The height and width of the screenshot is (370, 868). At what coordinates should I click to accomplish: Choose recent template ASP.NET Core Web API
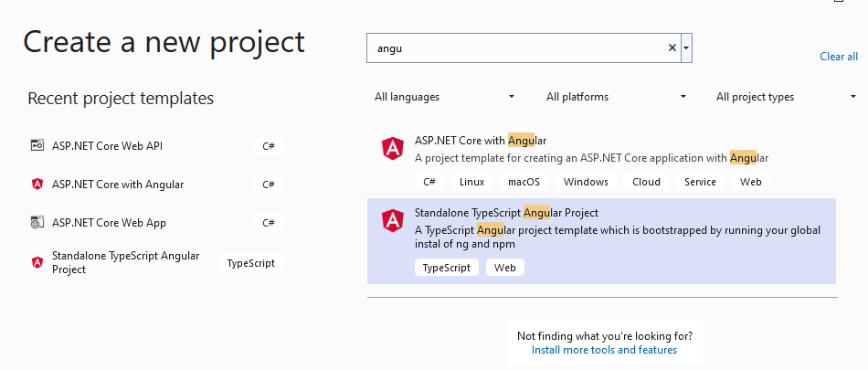[107, 145]
